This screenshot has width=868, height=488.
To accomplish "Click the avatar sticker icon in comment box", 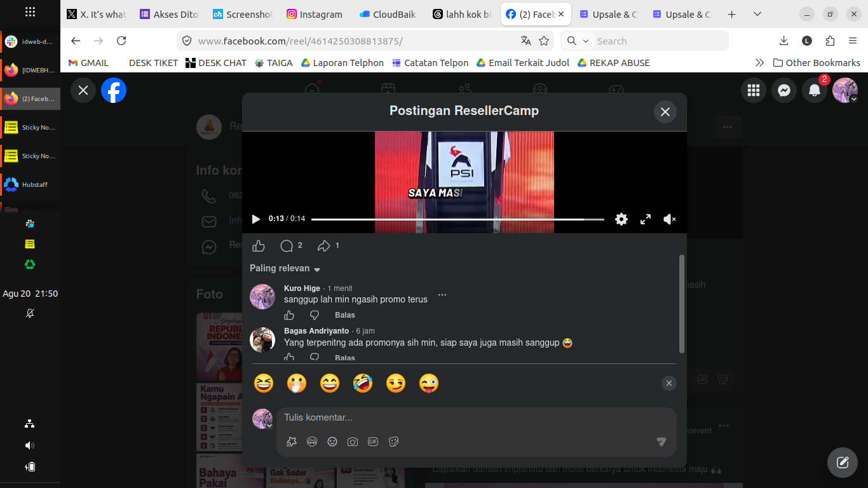I will pos(312,442).
